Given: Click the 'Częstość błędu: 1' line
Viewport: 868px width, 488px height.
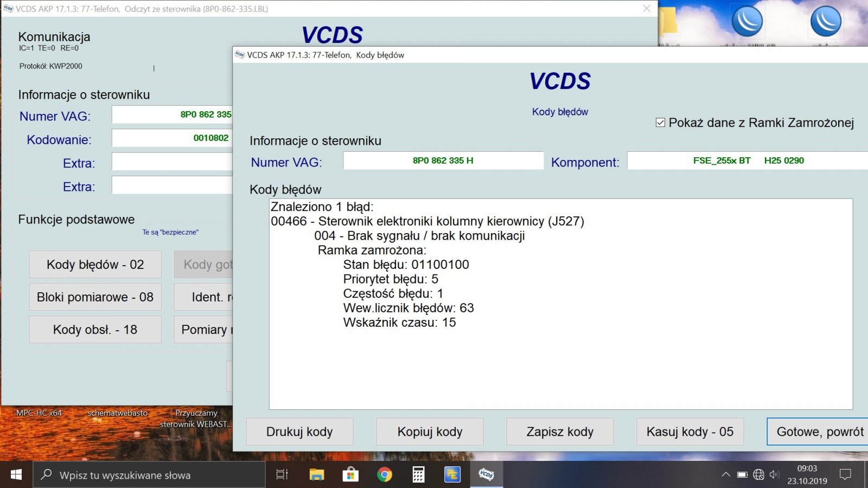Looking at the screenshot, I should pos(393,293).
